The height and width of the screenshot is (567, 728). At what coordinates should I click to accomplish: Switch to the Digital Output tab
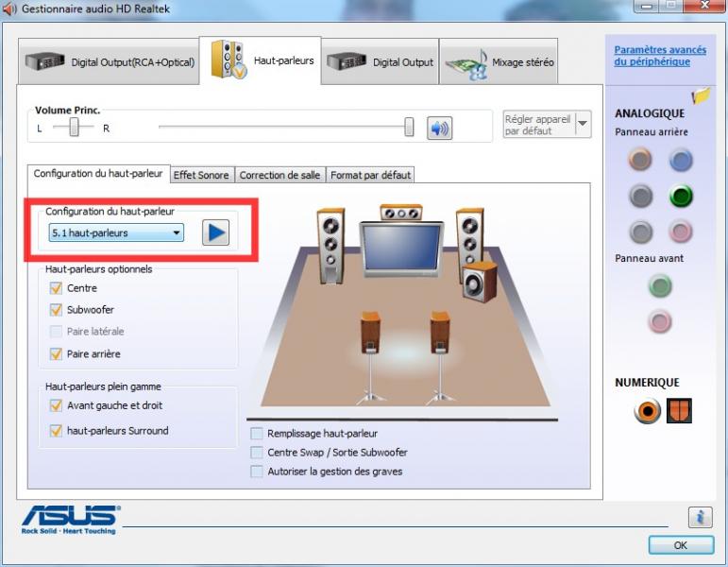tap(380, 61)
